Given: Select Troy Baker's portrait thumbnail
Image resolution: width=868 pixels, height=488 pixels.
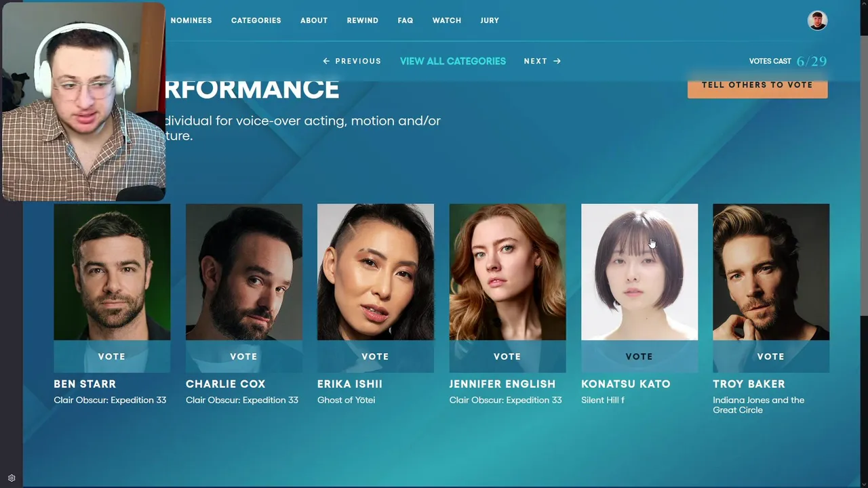Looking at the screenshot, I should pos(771,272).
